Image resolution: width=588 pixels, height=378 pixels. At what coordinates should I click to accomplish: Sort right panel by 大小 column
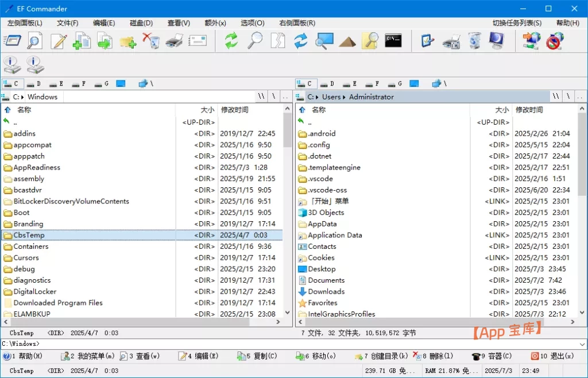tap(501, 110)
